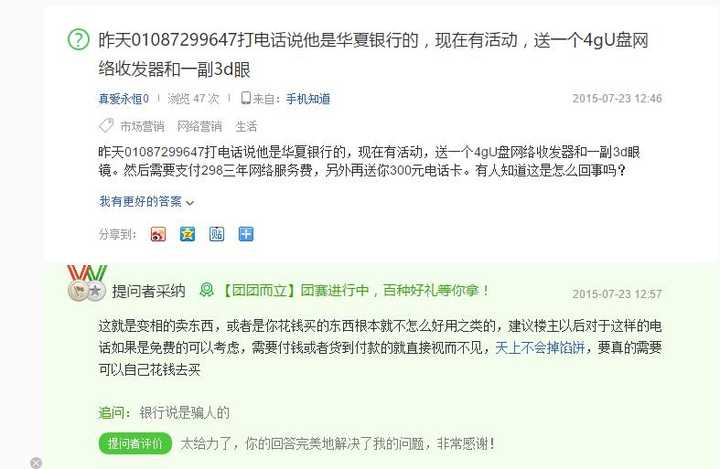Click the green 提问者评价 badge

pos(135,444)
